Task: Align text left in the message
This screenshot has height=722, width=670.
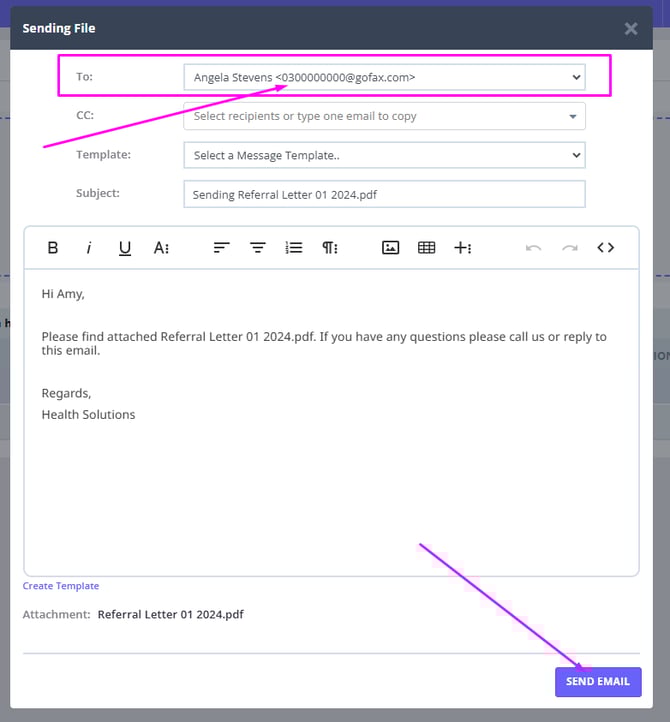Action: click(x=222, y=248)
